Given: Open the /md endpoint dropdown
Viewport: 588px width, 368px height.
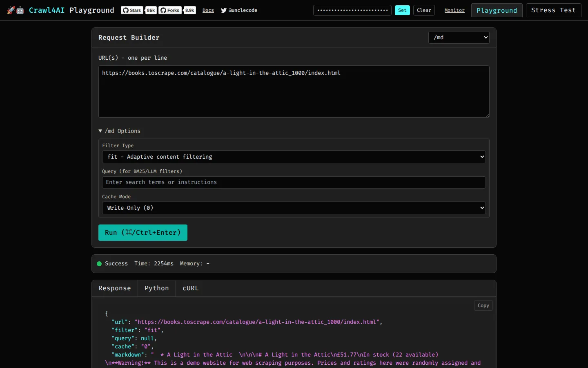Looking at the screenshot, I should click(459, 37).
